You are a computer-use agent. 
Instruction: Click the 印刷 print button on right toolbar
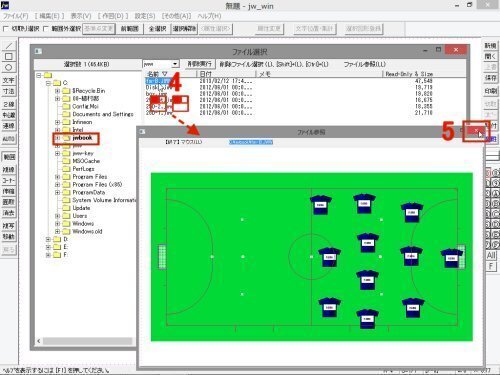click(x=490, y=91)
